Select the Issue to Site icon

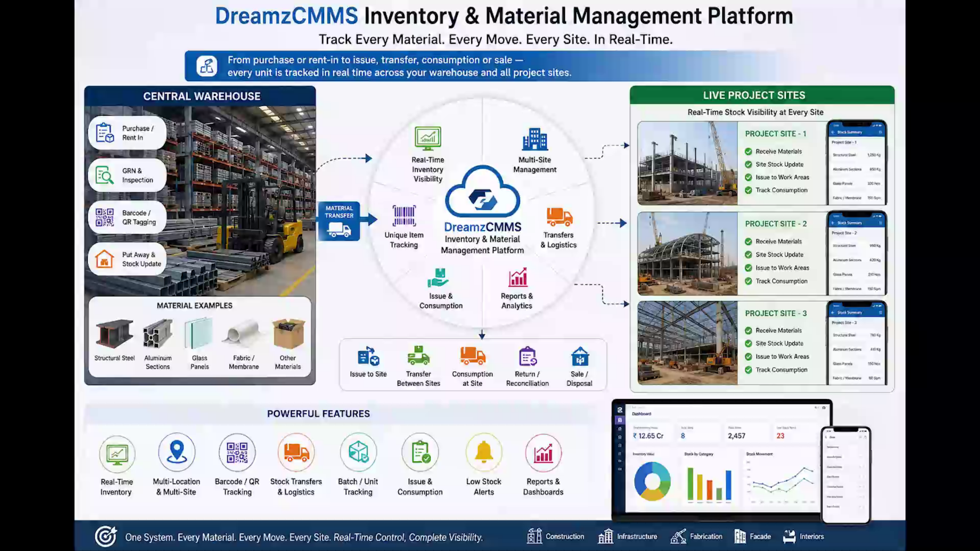[368, 356]
